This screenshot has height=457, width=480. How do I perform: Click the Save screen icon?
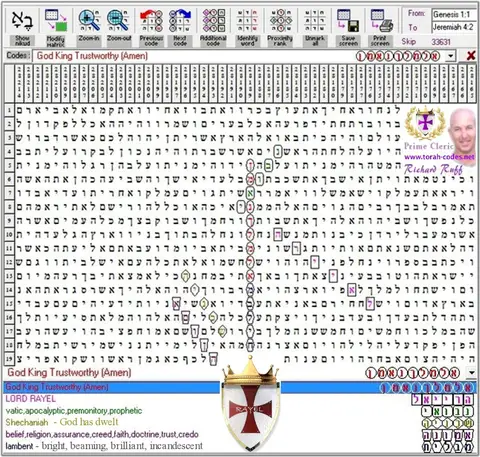(348, 20)
